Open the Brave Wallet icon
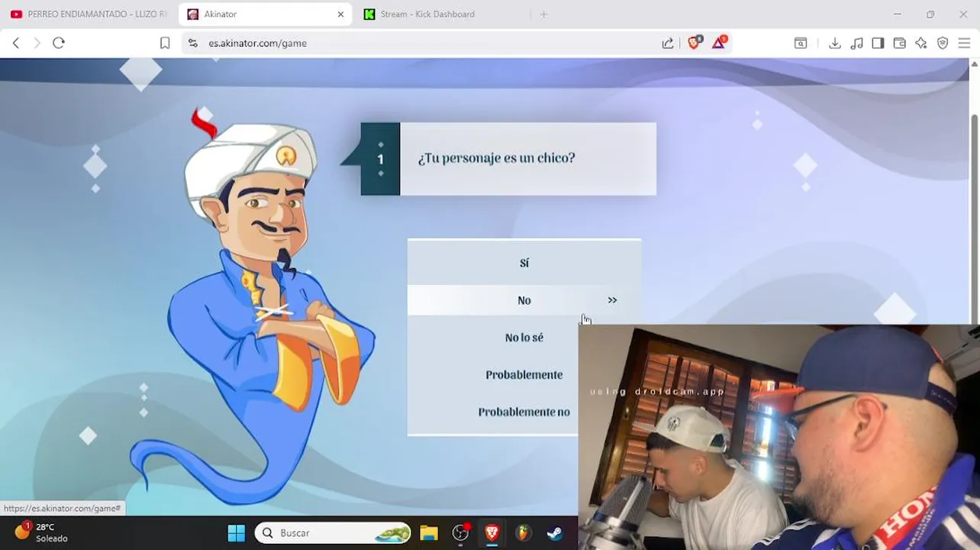The width and height of the screenshot is (980, 550). pos(900,44)
